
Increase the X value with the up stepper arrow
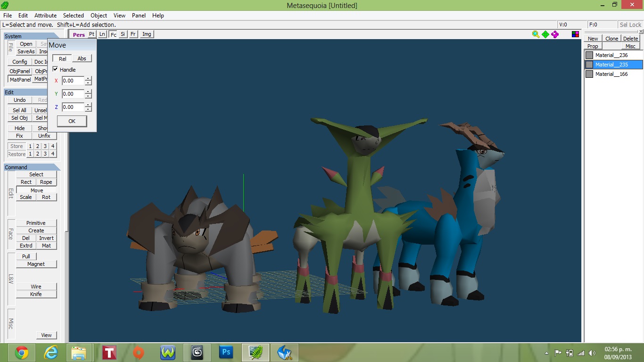pyautogui.click(x=88, y=78)
